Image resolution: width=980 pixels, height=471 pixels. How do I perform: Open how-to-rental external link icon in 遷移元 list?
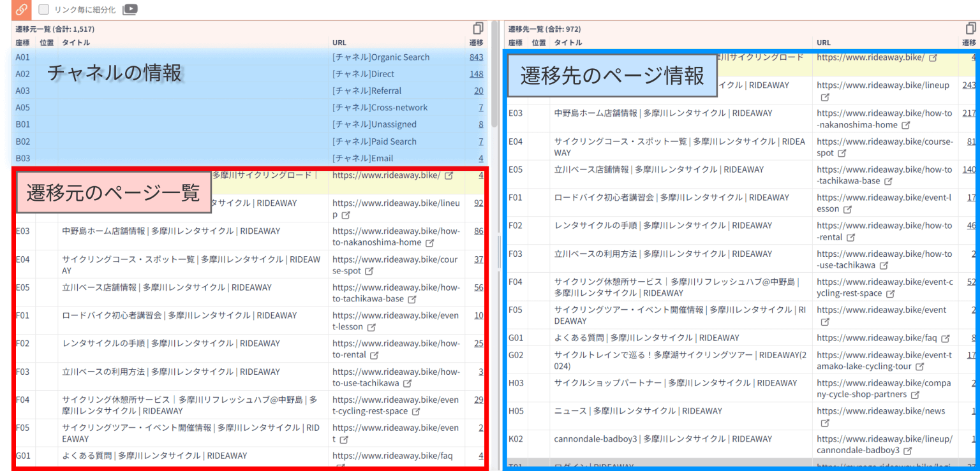375,355
